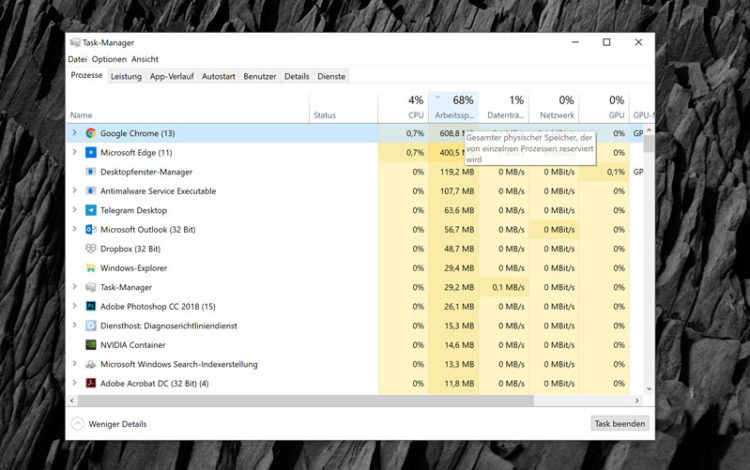Switch to the Autostart tab

[x=219, y=77]
